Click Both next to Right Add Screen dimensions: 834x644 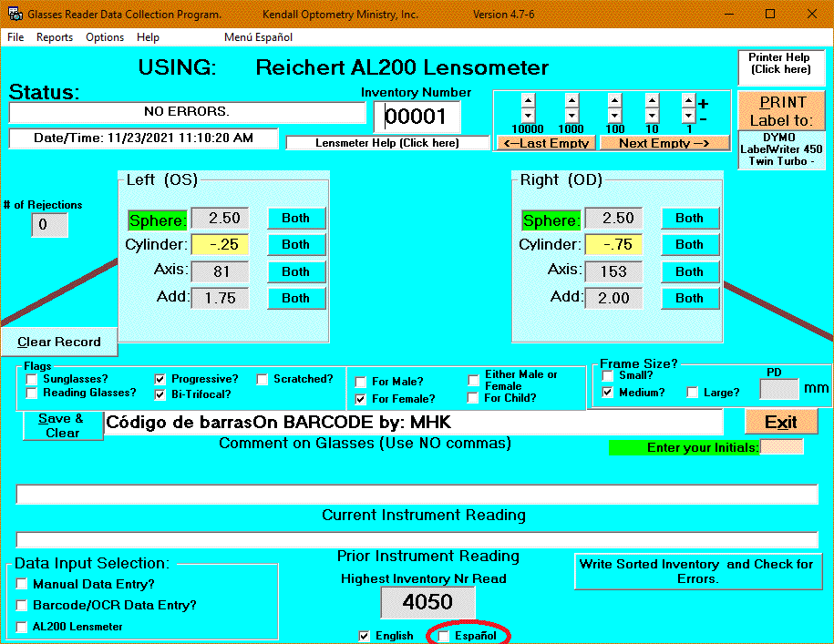[689, 299]
